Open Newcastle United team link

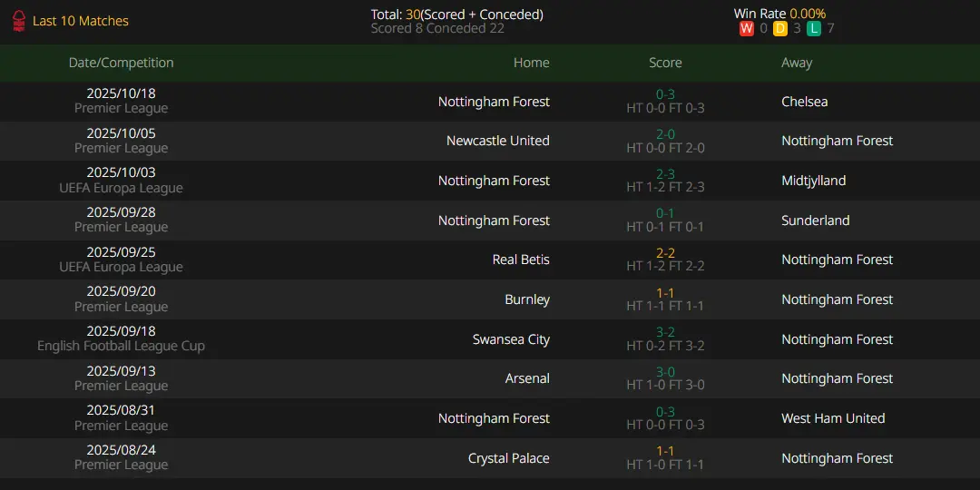(498, 141)
